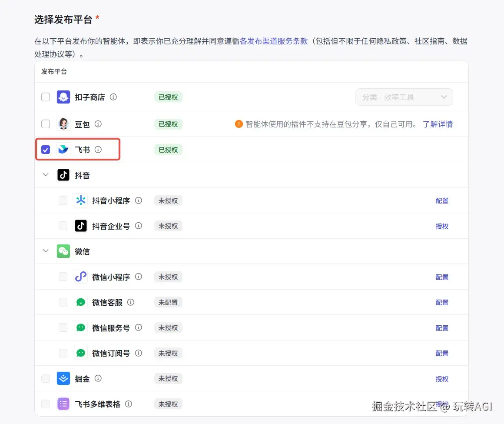Click the 选择发布平台 heading
This screenshot has width=504, height=424.
click(63, 19)
